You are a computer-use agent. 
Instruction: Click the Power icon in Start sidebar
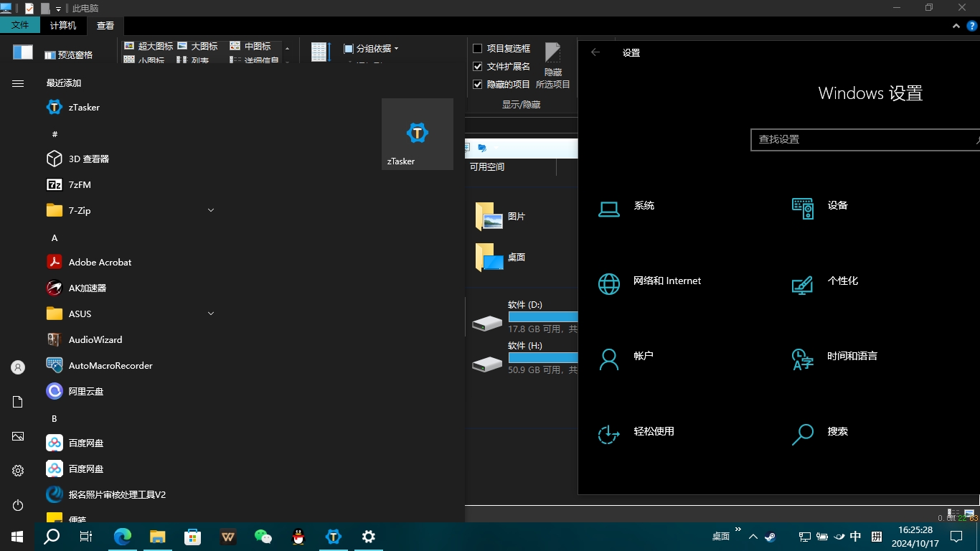click(x=18, y=505)
